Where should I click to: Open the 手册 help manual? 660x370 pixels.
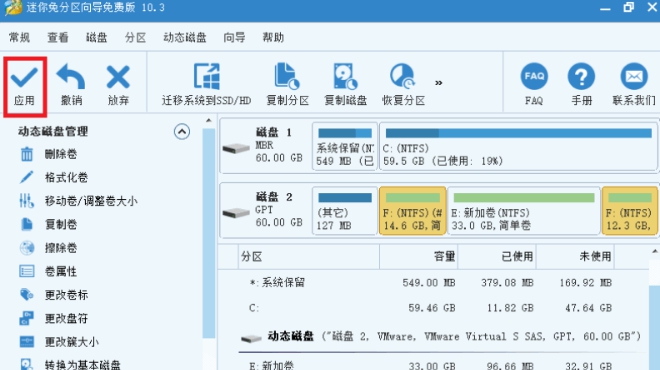point(581,85)
